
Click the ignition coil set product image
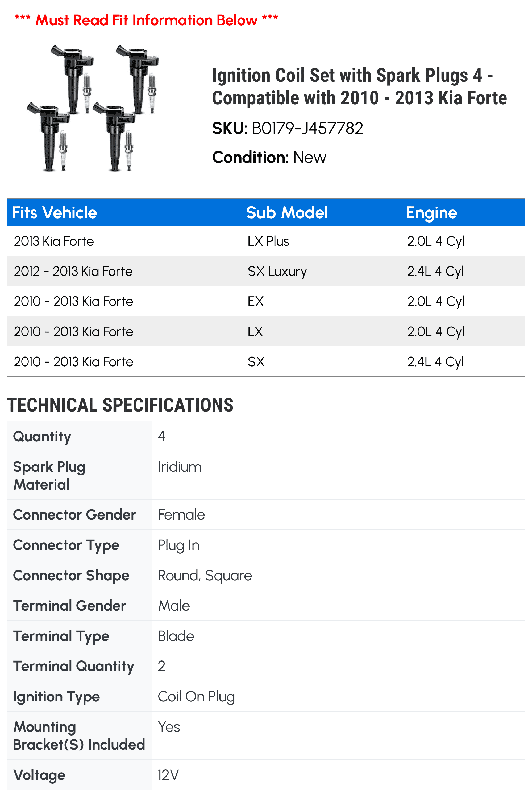[x=93, y=108]
